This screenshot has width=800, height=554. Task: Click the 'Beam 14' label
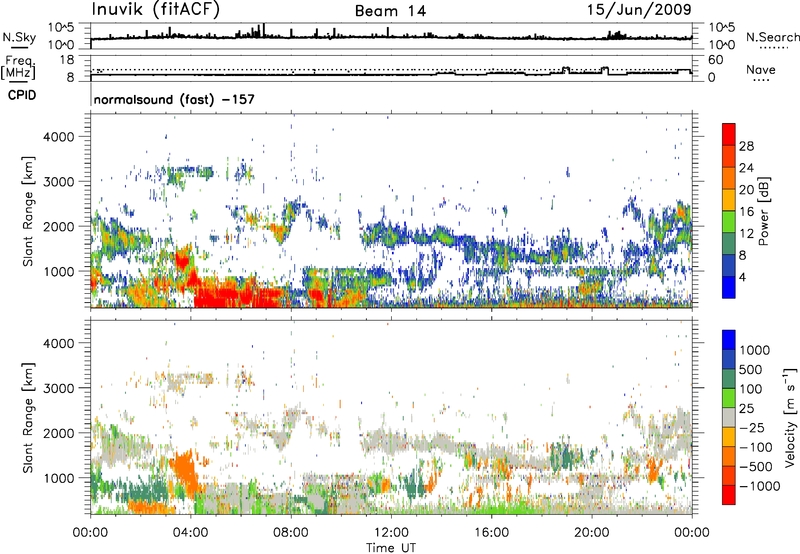tap(390, 11)
